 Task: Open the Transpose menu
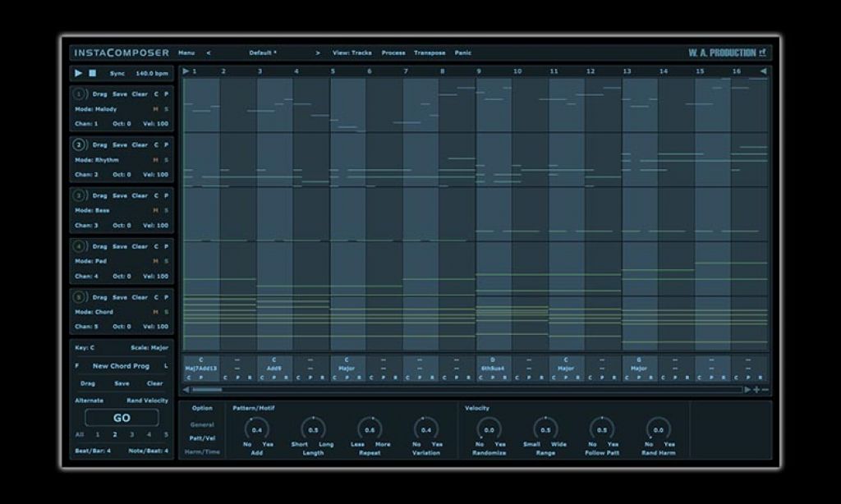(x=430, y=53)
